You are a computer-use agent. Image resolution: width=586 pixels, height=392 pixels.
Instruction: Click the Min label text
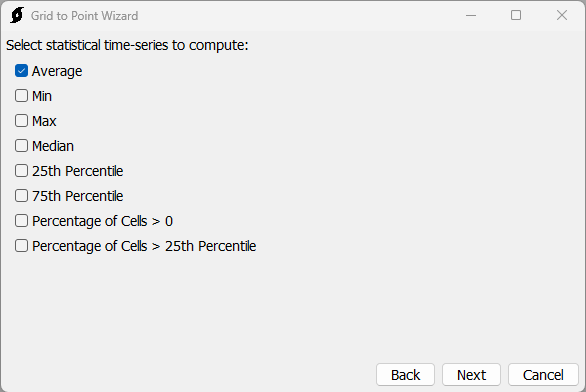(42, 96)
